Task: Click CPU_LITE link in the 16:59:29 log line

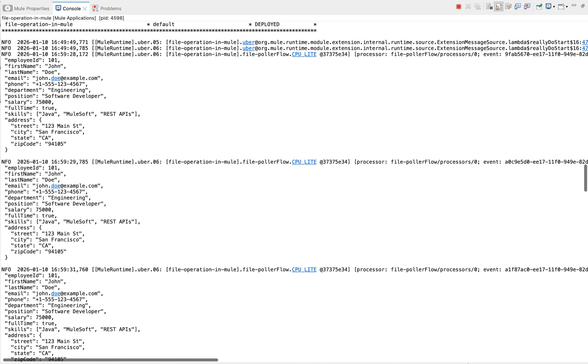Action: pyautogui.click(x=304, y=162)
